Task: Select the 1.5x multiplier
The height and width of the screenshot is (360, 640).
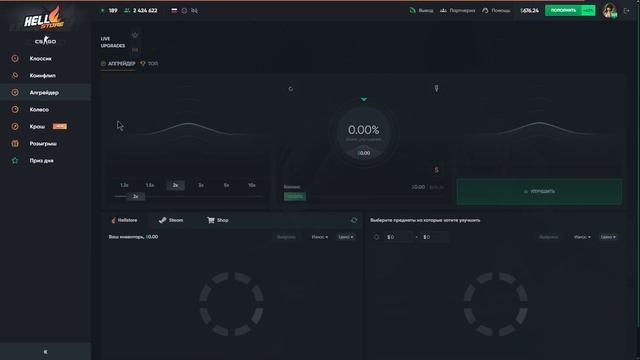Action: click(x=150, y=185)
